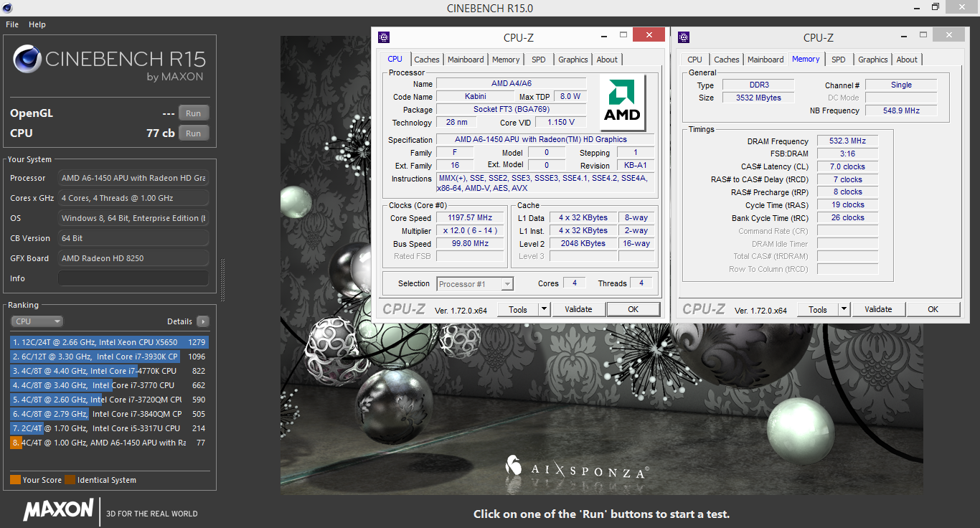
Task: Switch to SPD tab in left CPU-Z
Action: click(x=538, y=60)
